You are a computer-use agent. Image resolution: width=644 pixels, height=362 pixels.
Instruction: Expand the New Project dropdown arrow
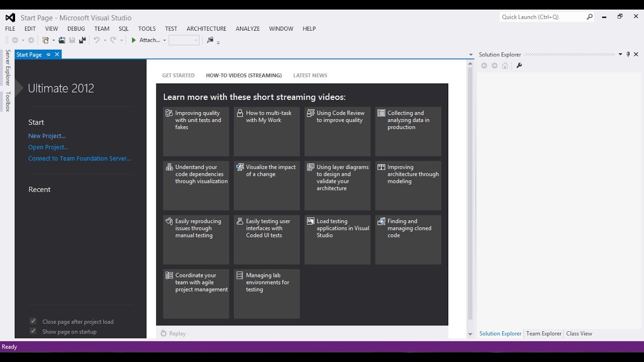pyautogui.click(x=53, y=40)
